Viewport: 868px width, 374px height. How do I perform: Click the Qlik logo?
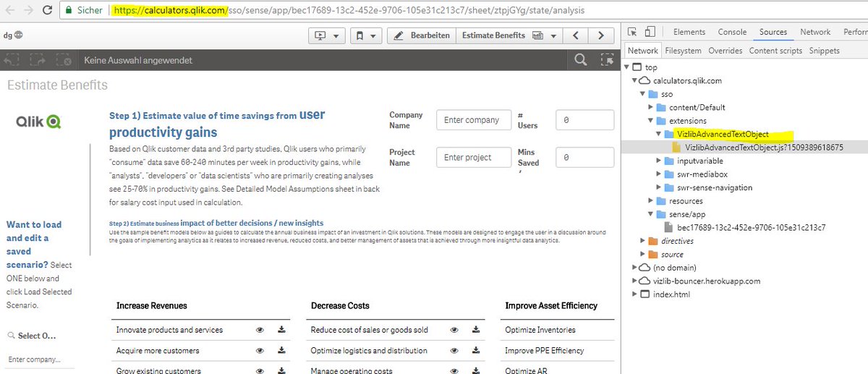pyautogui.click(x=39, y=122)
